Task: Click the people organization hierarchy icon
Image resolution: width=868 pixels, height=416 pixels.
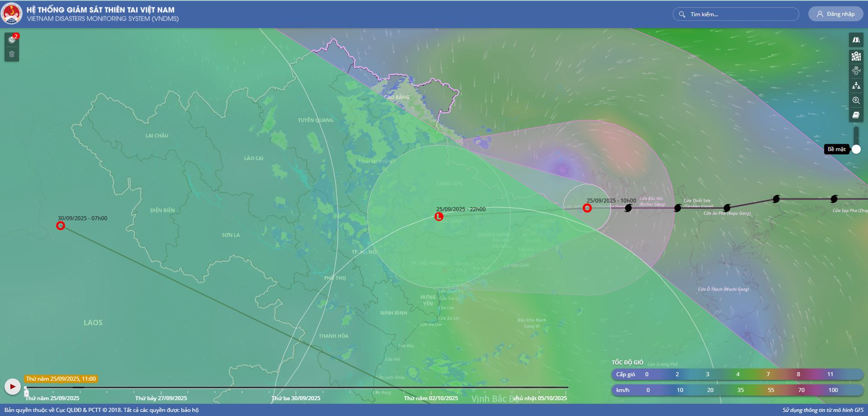Action: 856,85
